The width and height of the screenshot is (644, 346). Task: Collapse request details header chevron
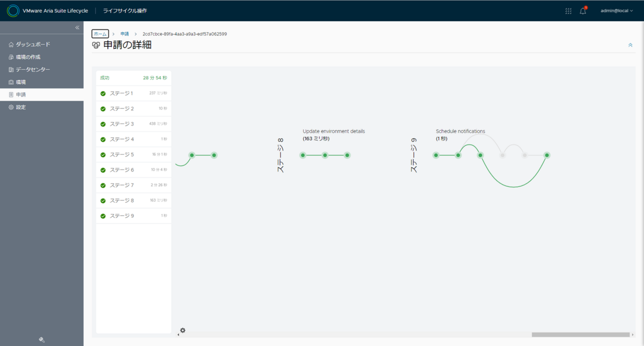631,45
